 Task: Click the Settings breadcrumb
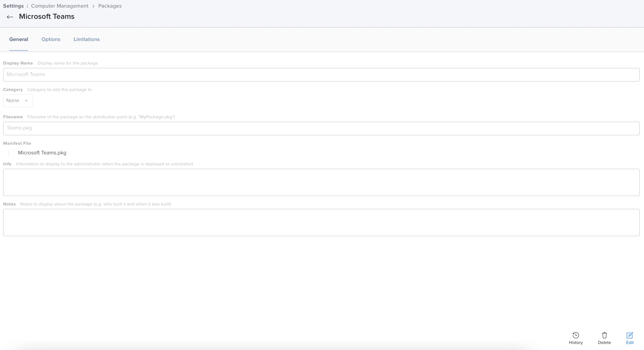[13, 6]
